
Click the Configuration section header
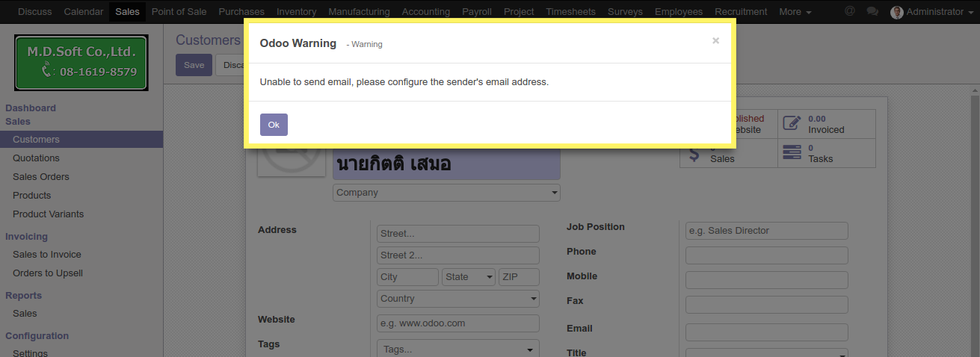(x=37, y=336)
